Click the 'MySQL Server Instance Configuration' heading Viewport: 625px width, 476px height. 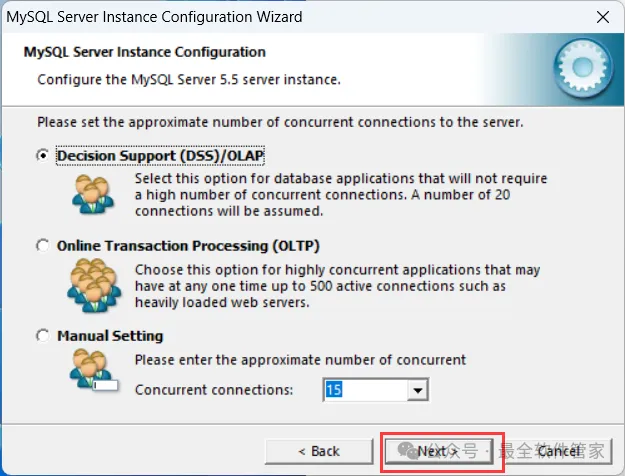tap(145, 52)
